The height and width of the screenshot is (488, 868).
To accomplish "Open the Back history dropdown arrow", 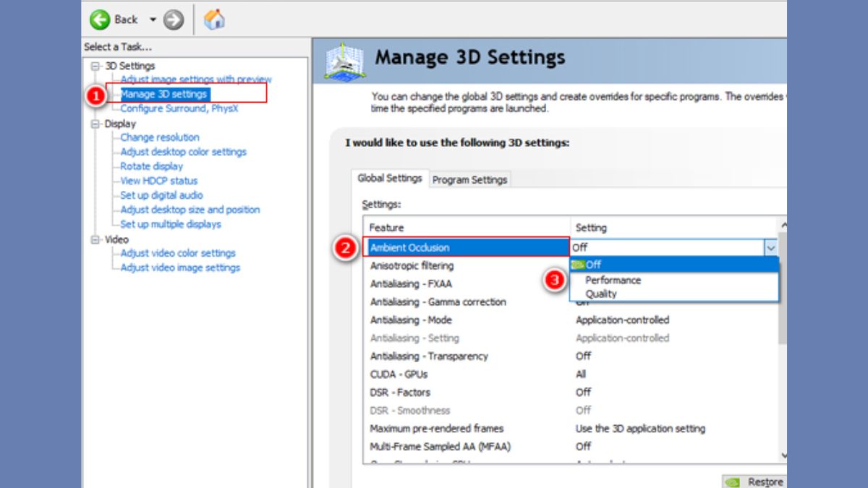I will [x=153, y=20].
